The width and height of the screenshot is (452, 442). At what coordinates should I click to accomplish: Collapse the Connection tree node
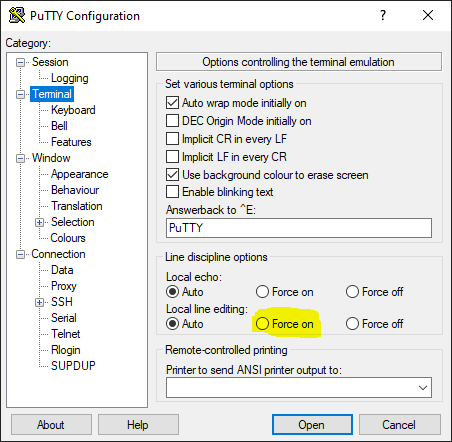21,255
